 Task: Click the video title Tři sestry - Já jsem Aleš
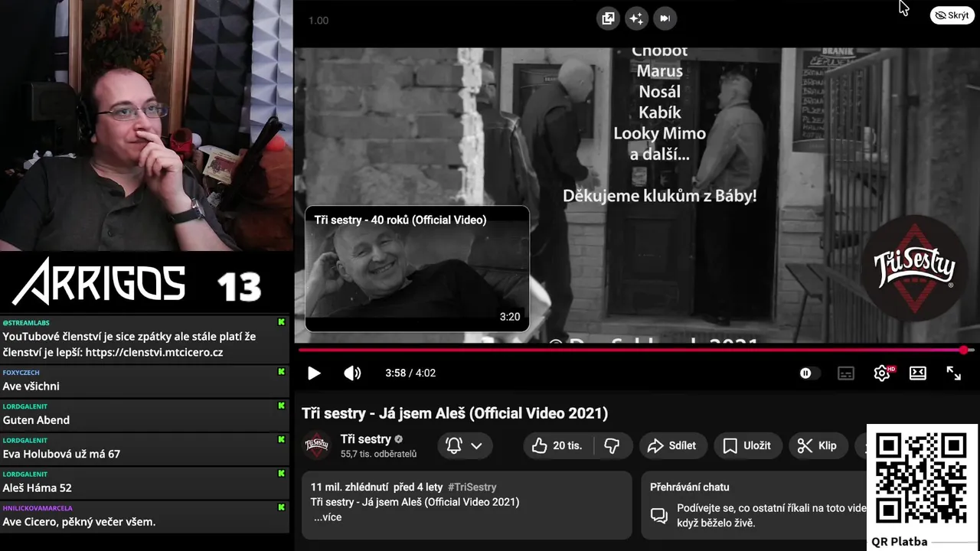click(x=455, y=413)
